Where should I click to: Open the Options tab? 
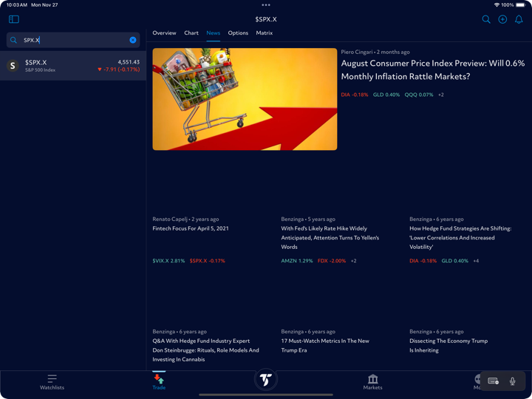pos(238,33)
